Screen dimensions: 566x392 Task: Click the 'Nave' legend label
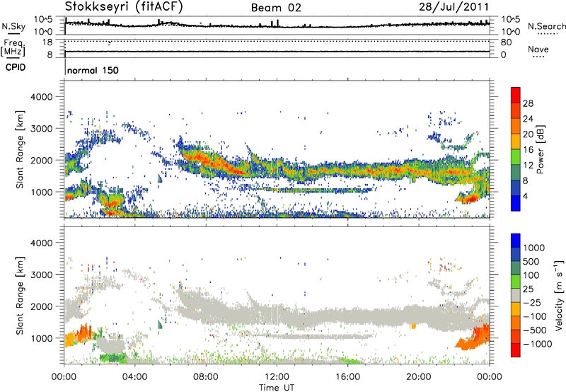[538, 49]
